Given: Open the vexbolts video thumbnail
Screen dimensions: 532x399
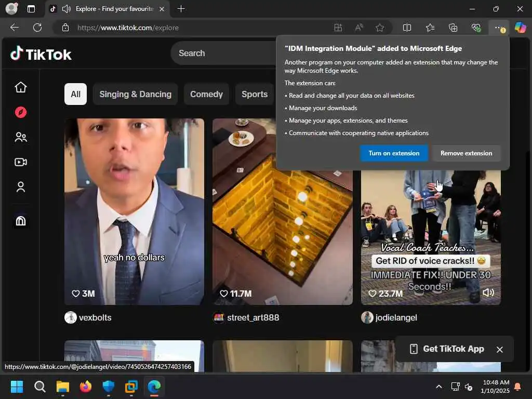Looking at the screenshot, I should [x=135, y=211].
